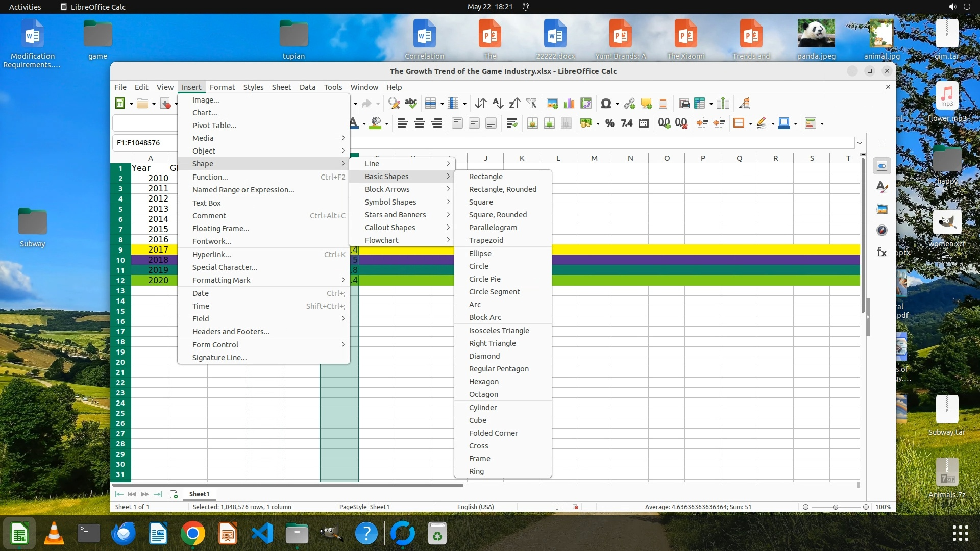
Task: Click the Insert Image toolbar icon
Action: coord(552,104)
